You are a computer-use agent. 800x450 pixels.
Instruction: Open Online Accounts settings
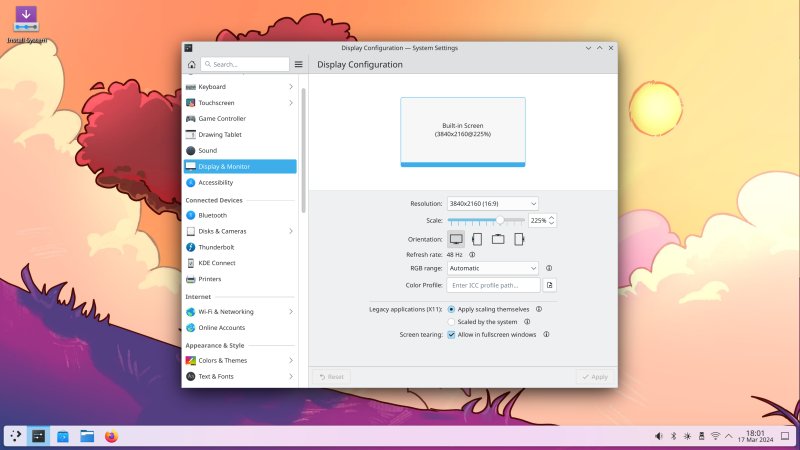tap(240, 328)
